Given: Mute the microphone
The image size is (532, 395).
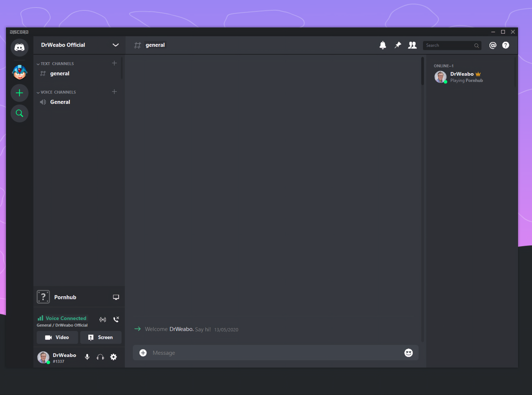Looking at the screenshot, I should click(87, 357).
